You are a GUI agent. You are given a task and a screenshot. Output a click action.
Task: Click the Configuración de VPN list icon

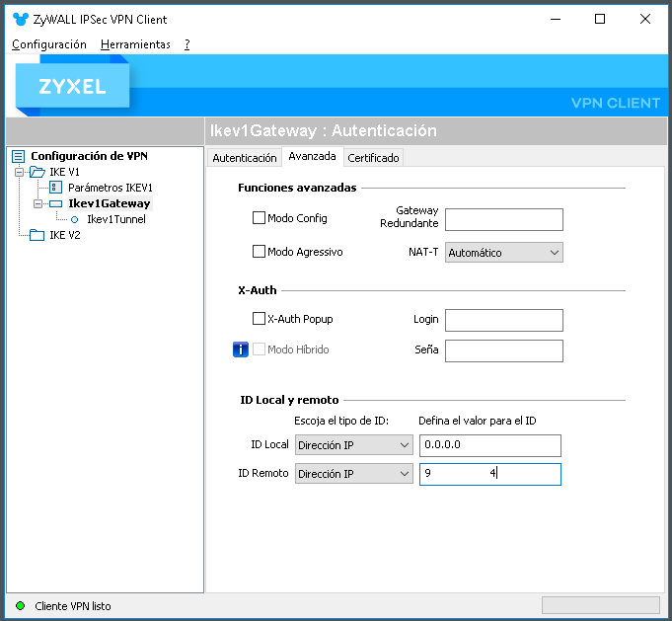[18, 156]
